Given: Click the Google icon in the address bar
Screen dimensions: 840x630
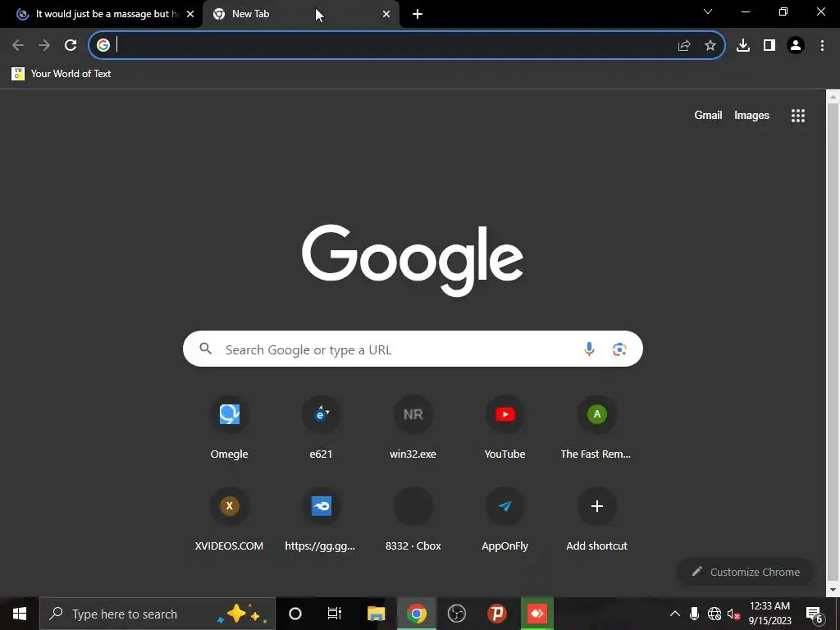Looking at the screenshot, I should pos(103,45).
